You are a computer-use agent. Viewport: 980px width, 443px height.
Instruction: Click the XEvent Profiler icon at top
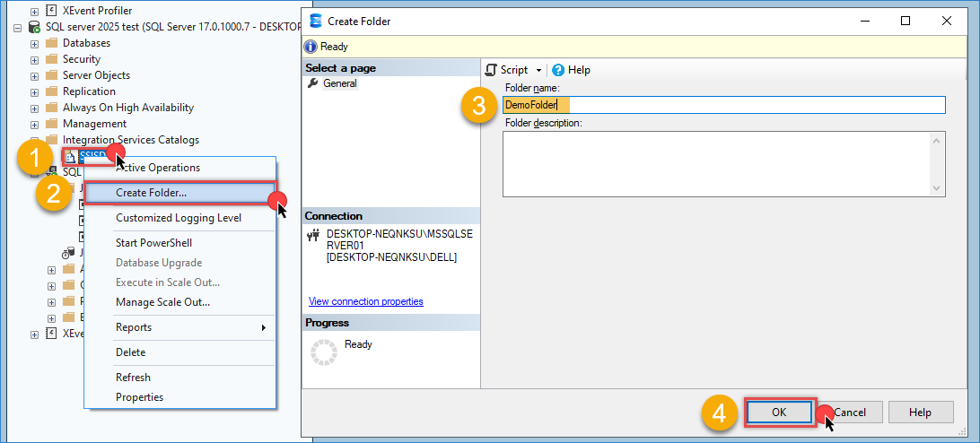click(x=51, y=11)
